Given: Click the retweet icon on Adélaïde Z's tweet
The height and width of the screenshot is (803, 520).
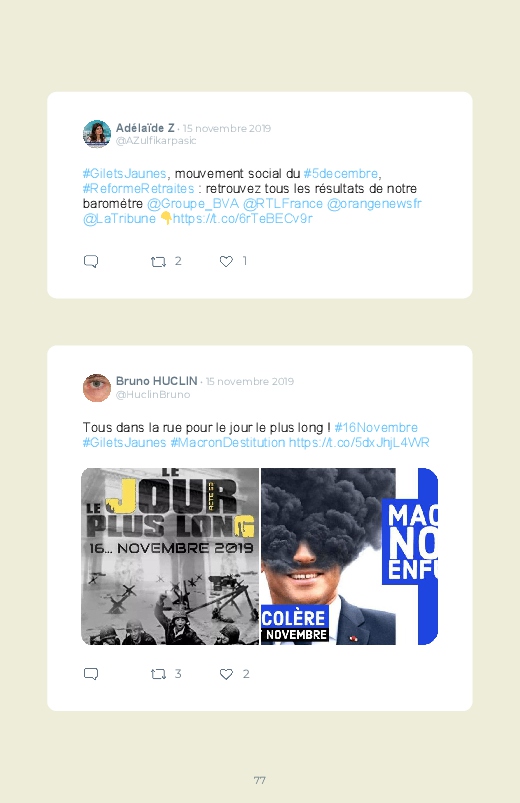Looking at the screenshot, I should pos(158,262).
